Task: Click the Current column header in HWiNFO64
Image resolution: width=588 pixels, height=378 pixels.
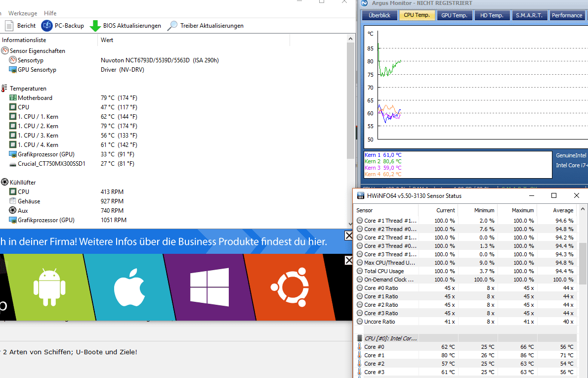Action: point(438,210)
